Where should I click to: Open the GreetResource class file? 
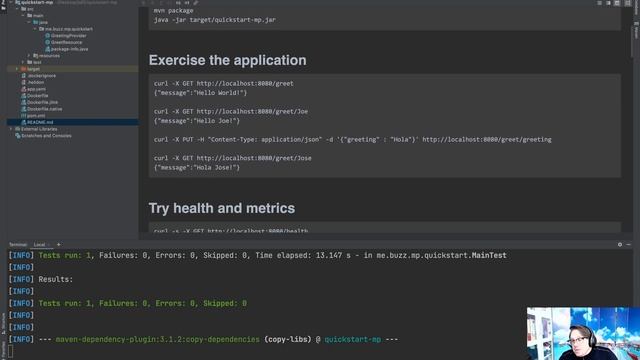pos(66,42)
